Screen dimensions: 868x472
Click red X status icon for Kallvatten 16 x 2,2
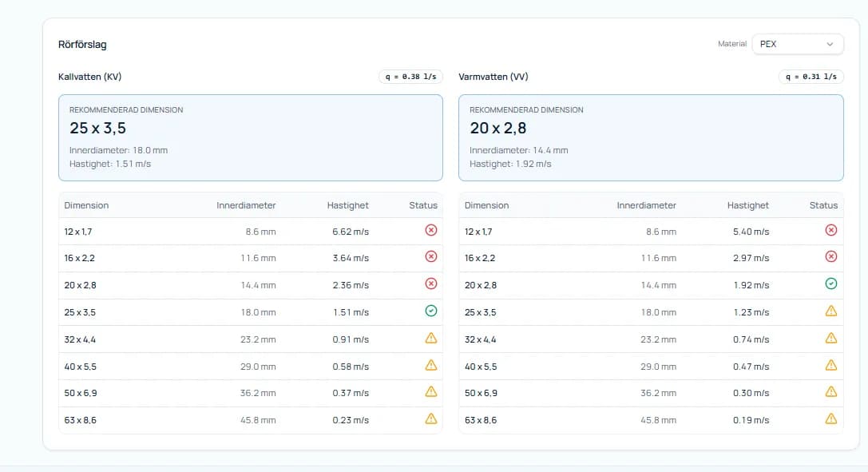pos(430,256)
